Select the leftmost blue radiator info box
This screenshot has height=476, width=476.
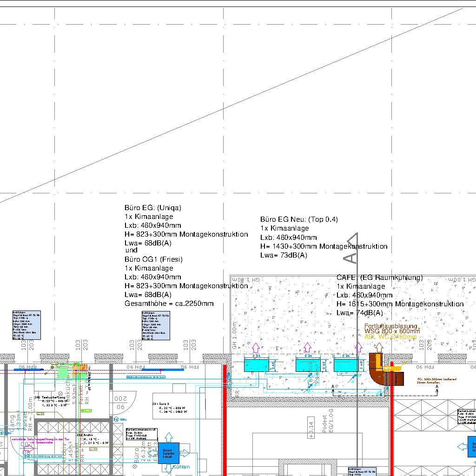coord(26,325)
